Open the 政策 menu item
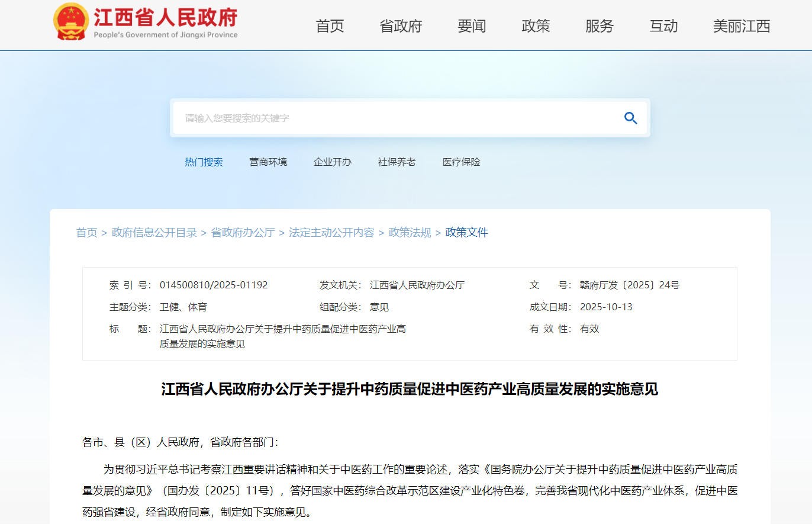812x524 pixels. click(536, 26)
